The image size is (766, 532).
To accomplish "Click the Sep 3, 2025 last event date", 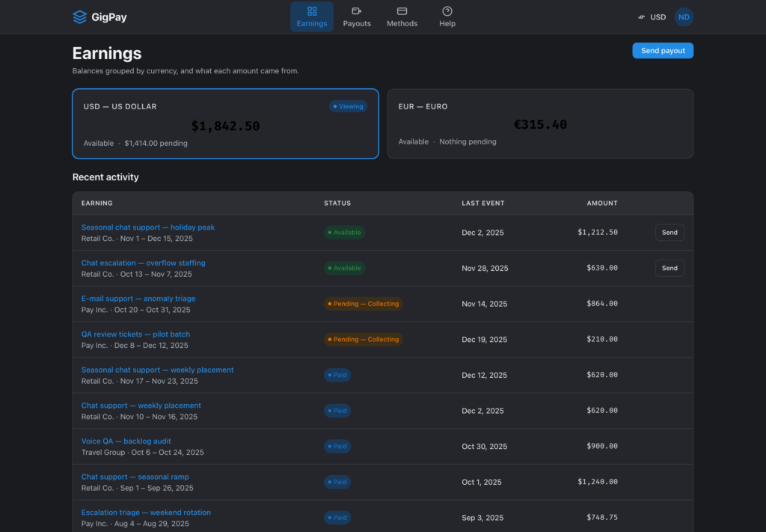I will (482, 518).
